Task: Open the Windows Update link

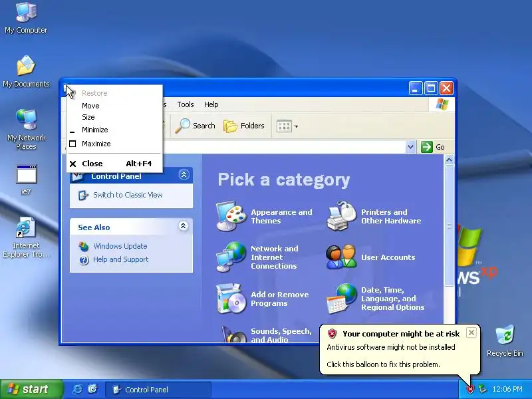Action: (120, 246)
